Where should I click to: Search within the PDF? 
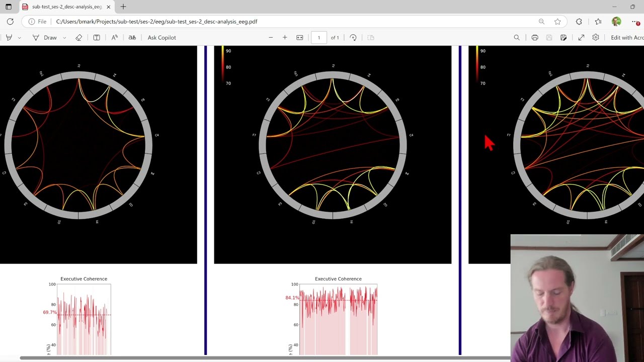(x=517, y=38)
